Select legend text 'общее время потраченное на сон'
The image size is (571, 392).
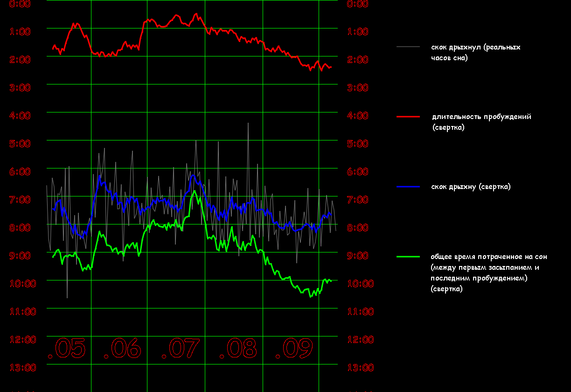489,257
